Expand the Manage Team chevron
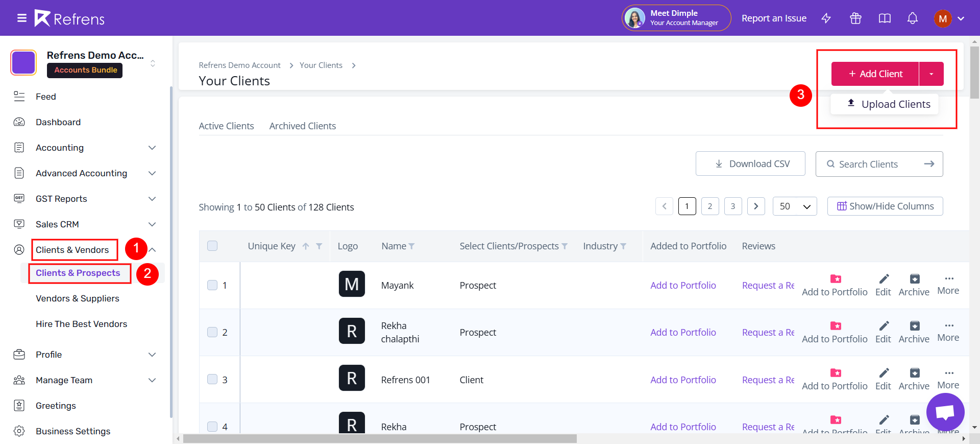The width and height of the screenshot is (980, 444). coord(152,380)
